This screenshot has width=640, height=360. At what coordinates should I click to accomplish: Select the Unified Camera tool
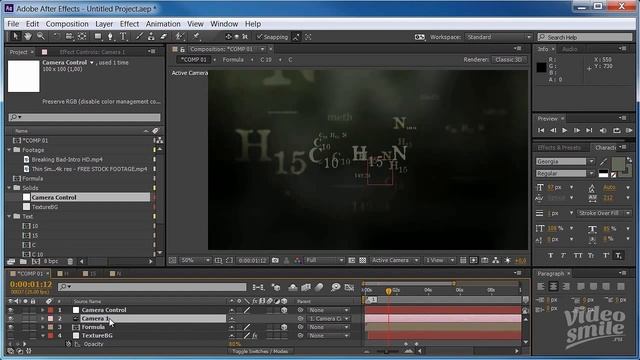pos(69,36)
